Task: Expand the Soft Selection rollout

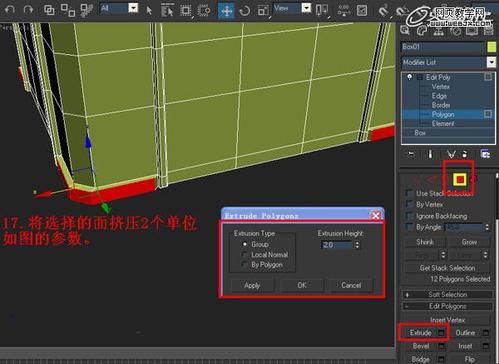Action: [x=447, y=295]
